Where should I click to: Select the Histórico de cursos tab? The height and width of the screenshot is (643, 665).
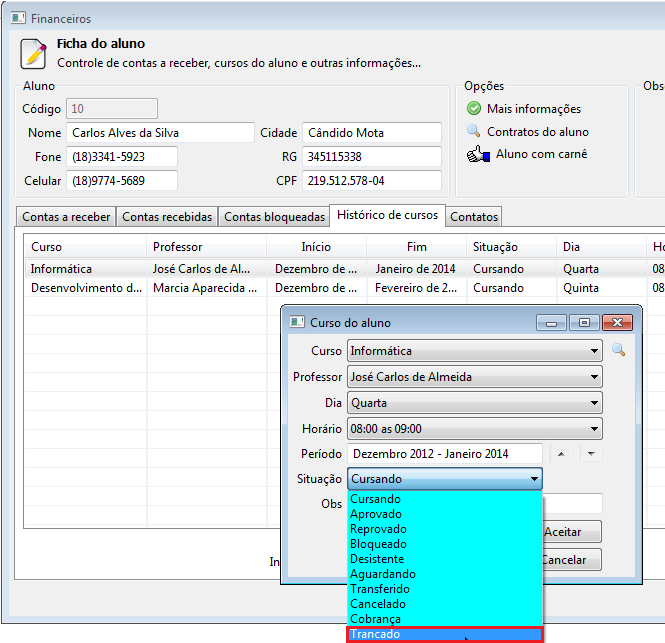pyautogui.click(x=387, y=215)
